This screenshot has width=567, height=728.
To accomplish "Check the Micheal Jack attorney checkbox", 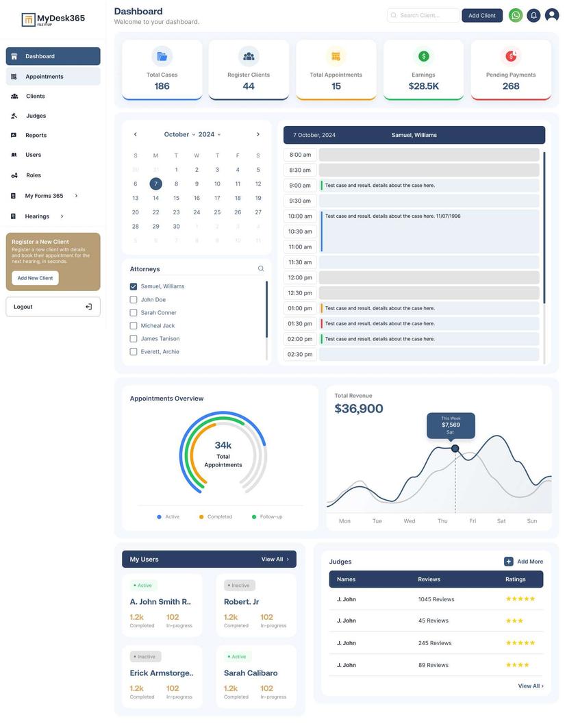I will coord(134,325).
